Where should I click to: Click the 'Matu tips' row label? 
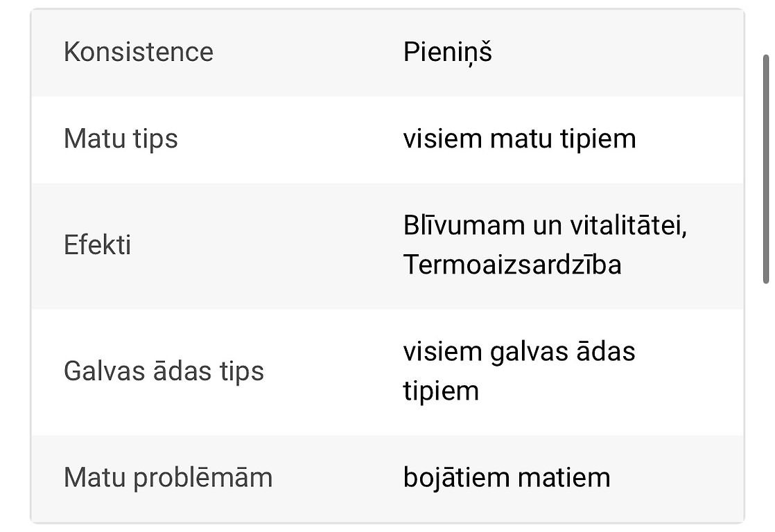click(x=121, y=139)
